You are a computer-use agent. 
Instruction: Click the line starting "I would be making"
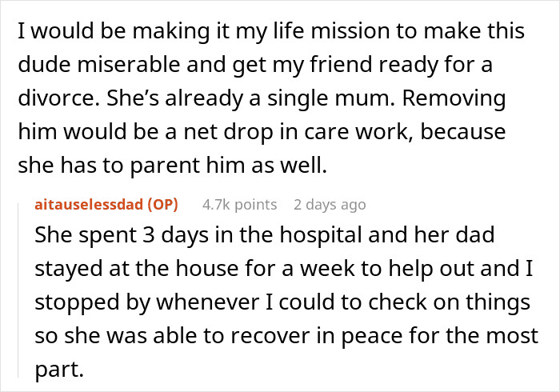(x=270, y=31)
